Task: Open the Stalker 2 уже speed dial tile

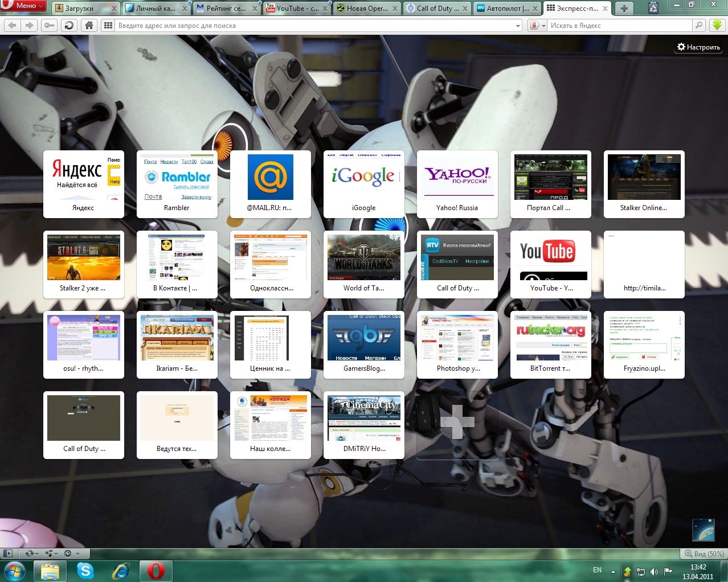Action: pyautogui.click(x=84, y=264)
